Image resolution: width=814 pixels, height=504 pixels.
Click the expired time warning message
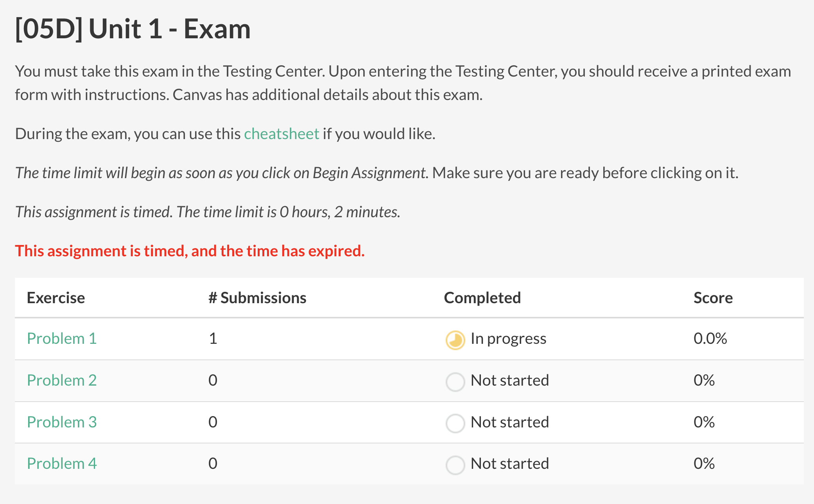(x=190, y=251)
